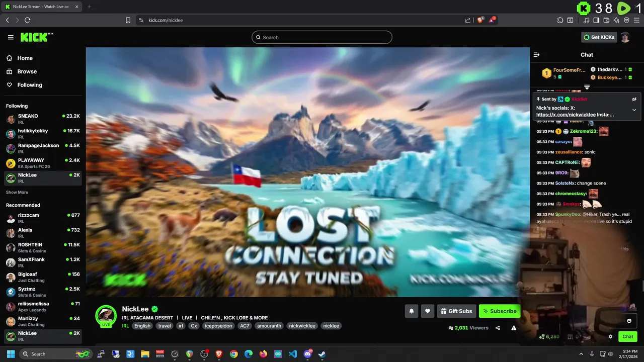Click the browser address bar
The image size is (644, 362).
pos(302,20)
